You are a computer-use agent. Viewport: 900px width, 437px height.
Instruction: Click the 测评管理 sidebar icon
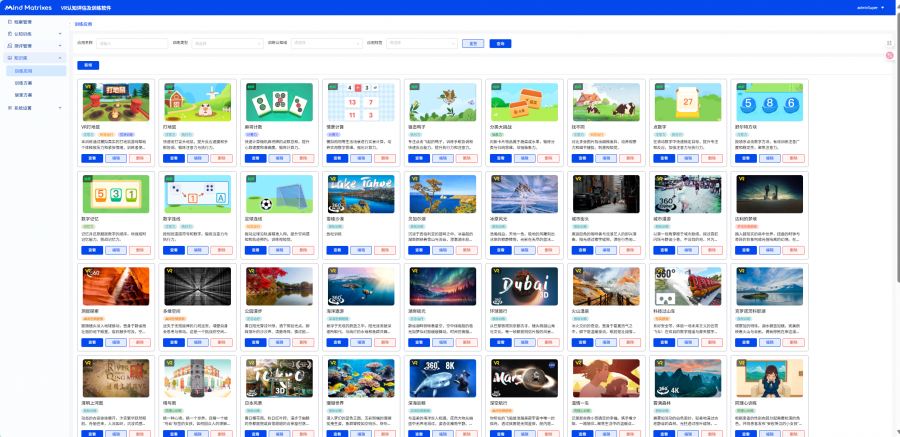pyautogui.click(x=7, y=46)
